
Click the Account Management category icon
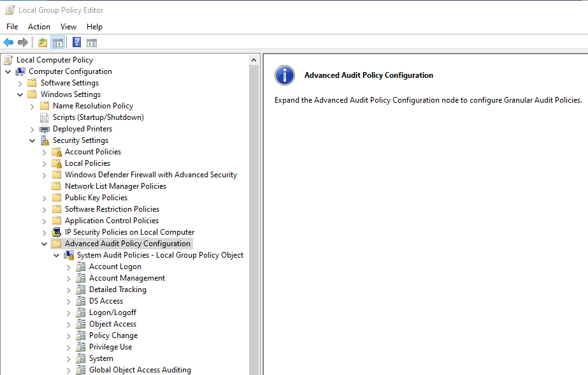[x=81, y=278]
